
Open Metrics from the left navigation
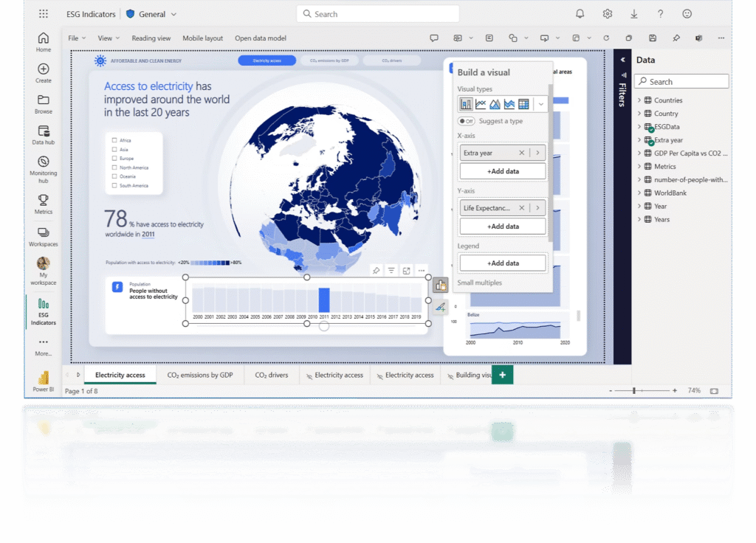click(44, 204)
